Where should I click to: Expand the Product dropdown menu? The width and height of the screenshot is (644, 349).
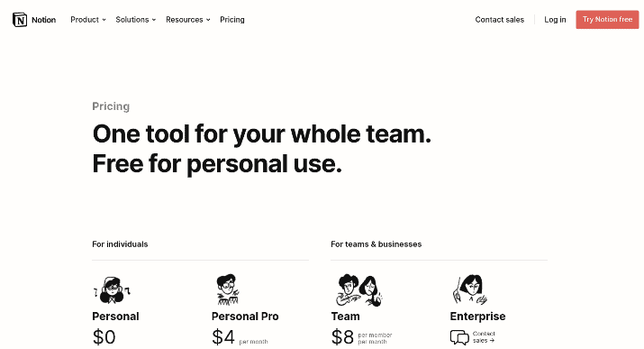(88, 20)
